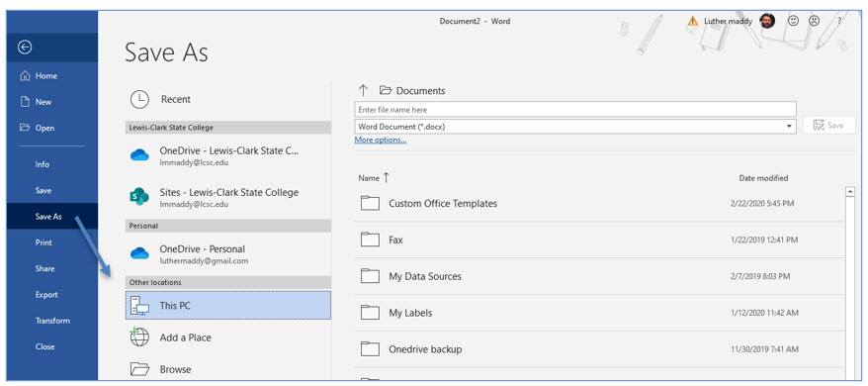Click the Fax folder icon

tap(370, 240)
